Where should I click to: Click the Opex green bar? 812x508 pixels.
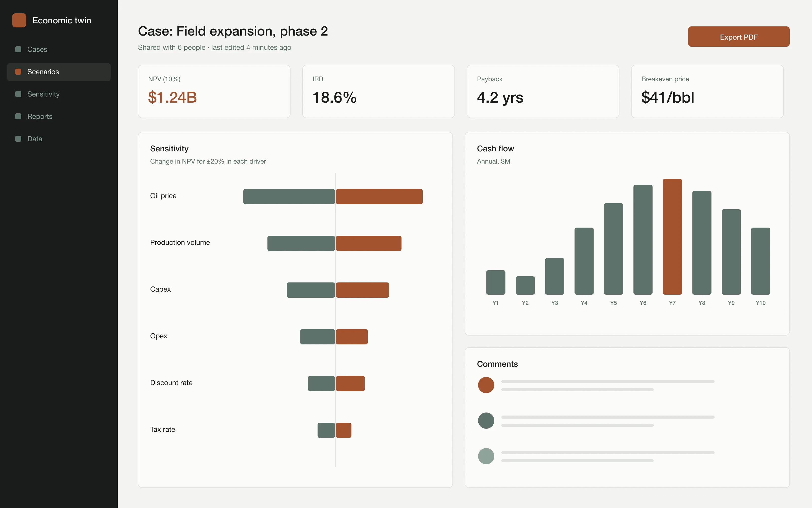(x=317, y=337)
